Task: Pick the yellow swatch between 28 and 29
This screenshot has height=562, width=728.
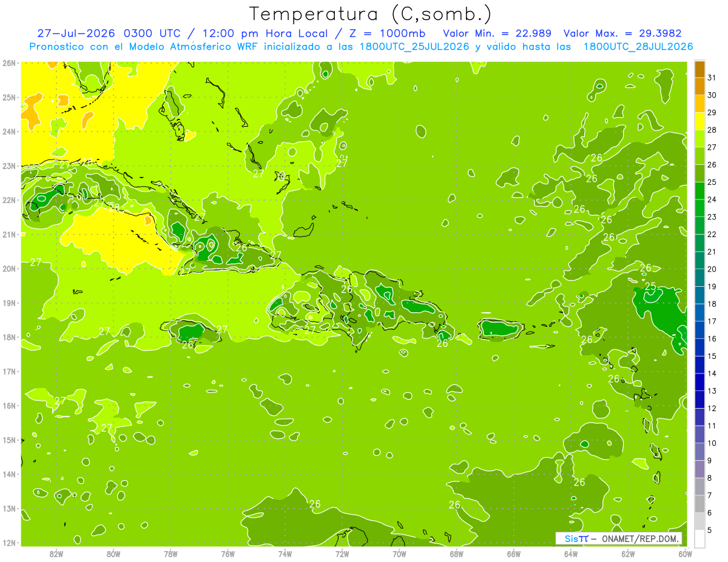Action: (700, 121)
